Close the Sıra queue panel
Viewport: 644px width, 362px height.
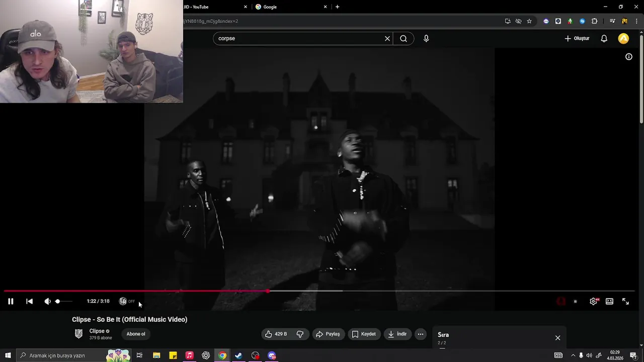(x=557, y=338)
